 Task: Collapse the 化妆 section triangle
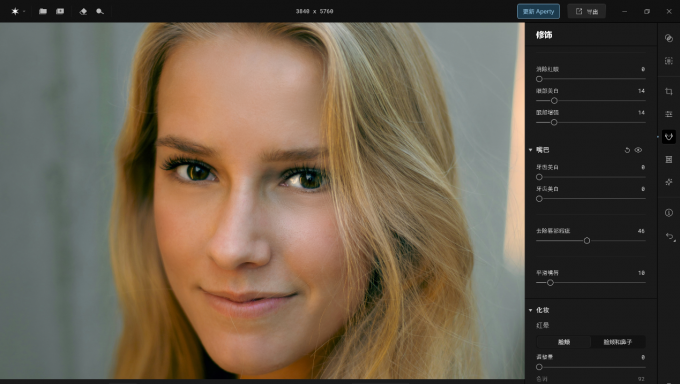point(530,310)
